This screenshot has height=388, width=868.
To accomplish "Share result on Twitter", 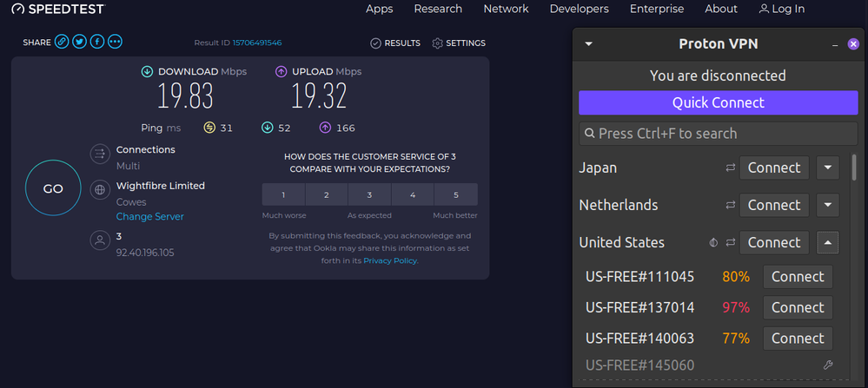I will [80, 42].
